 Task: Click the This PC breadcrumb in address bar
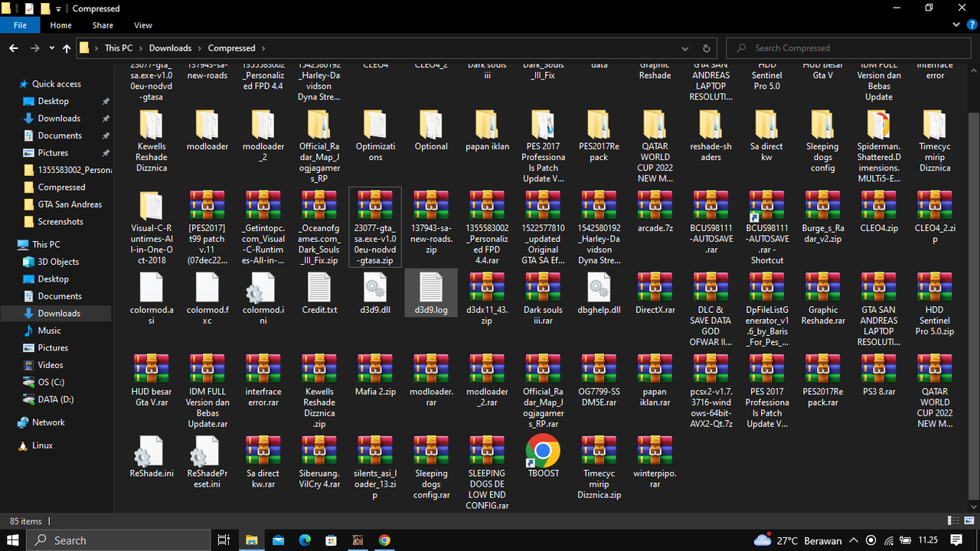click(119, 48)
